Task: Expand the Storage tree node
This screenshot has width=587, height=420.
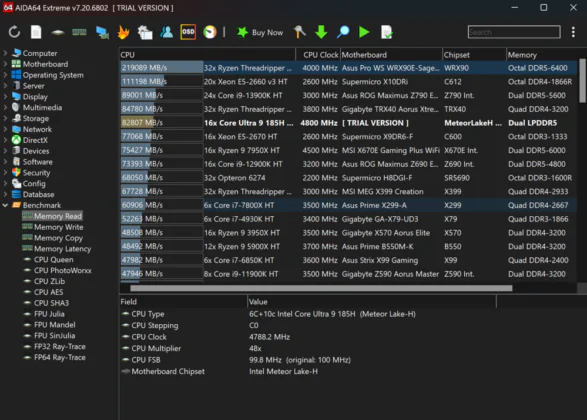Action: [5, 118]
